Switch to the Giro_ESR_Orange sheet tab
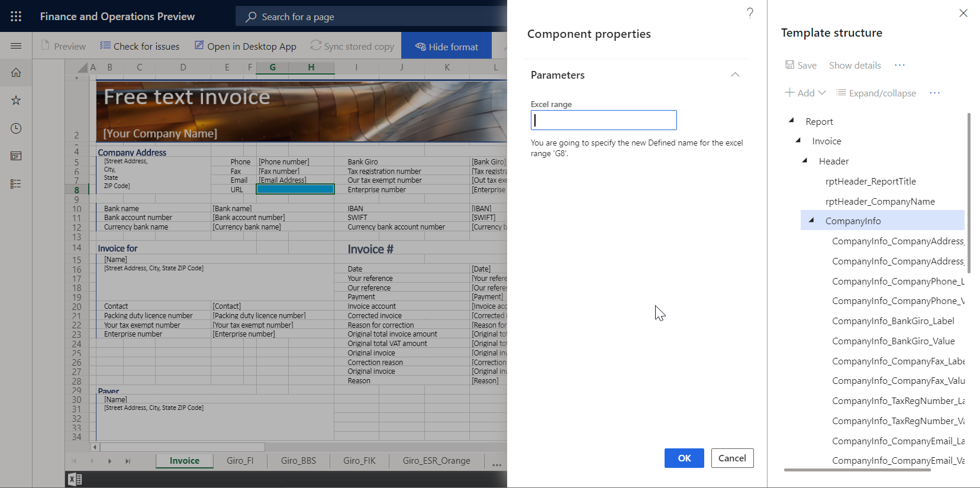This screenshot has width=980, height=488. [436, 461]
